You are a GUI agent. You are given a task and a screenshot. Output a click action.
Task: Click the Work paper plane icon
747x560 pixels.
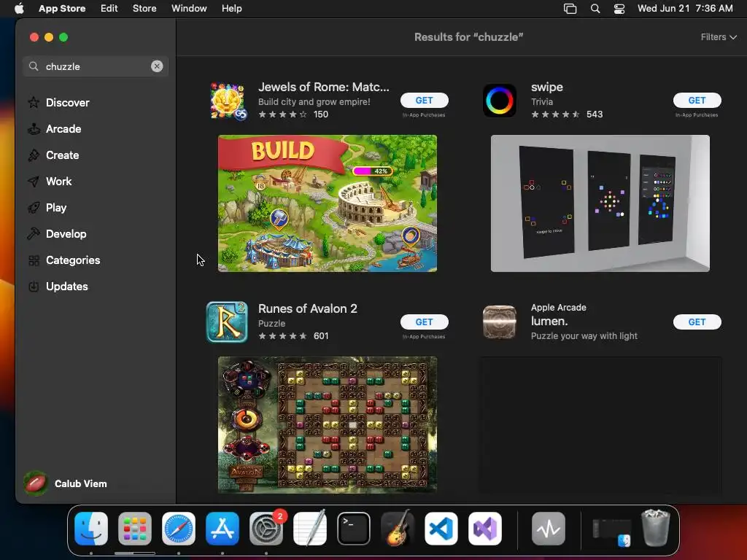point(34,181)
